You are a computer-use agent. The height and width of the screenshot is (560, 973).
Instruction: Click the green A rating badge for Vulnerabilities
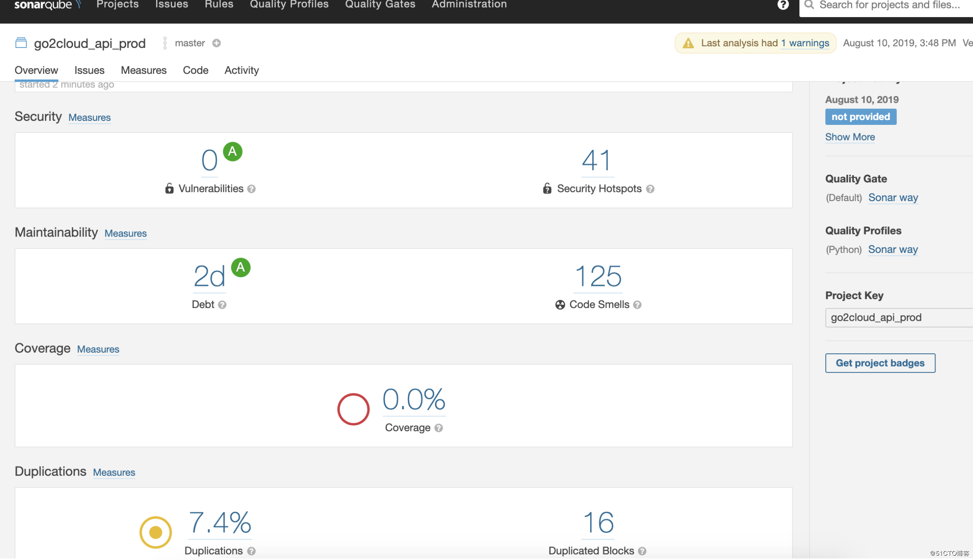233,152
